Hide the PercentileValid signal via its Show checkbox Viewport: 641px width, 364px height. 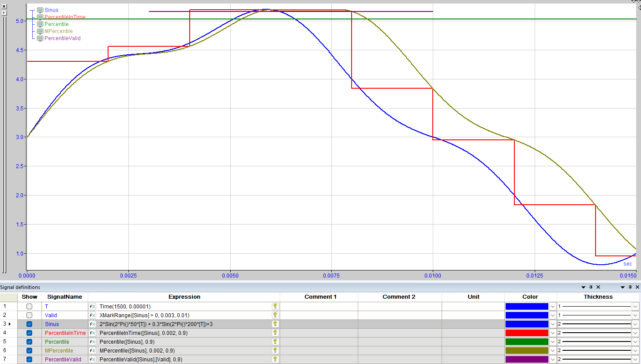29,359
